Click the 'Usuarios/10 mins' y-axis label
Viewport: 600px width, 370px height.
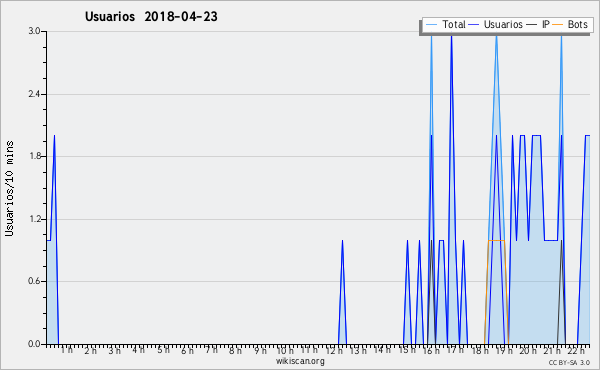9,188
